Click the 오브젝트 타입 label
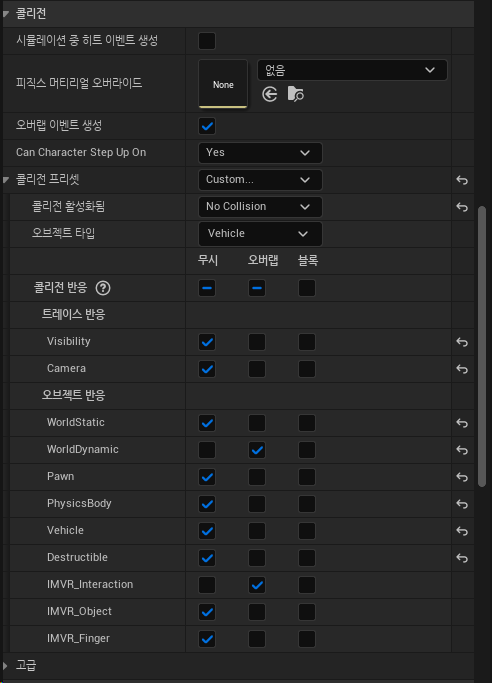The height and width of the screenshot is (683, 492). pyautogui.click(x=63, y=233)
